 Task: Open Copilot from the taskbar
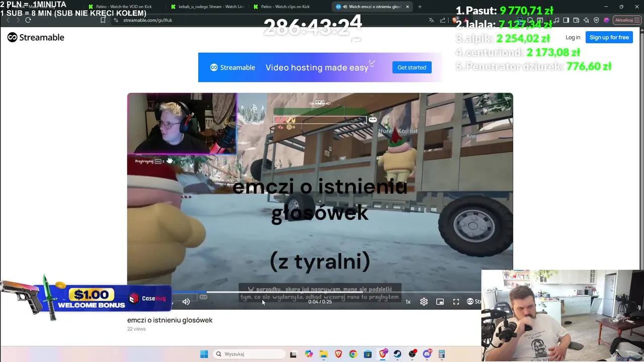(x=308, y=354)
